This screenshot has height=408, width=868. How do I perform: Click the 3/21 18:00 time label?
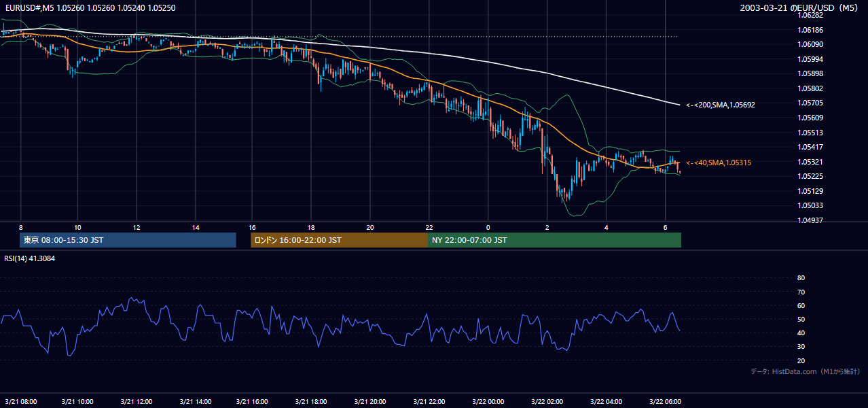click(311, 401)
